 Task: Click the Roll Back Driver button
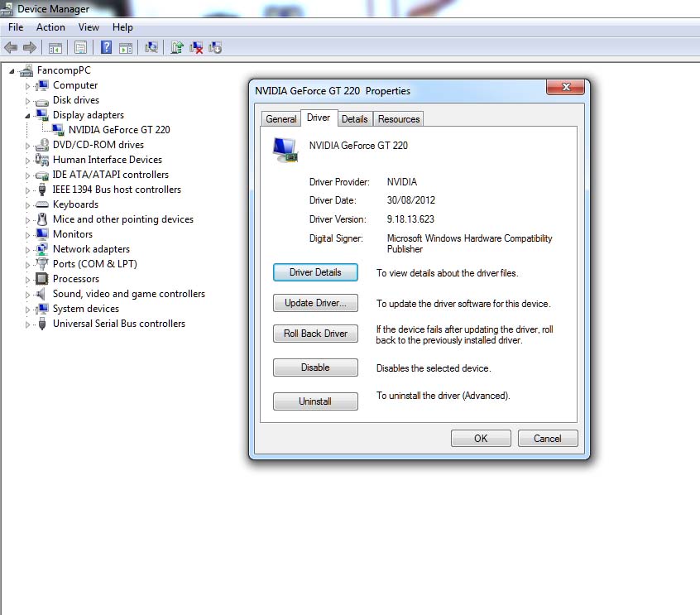[x=315, y=334]
